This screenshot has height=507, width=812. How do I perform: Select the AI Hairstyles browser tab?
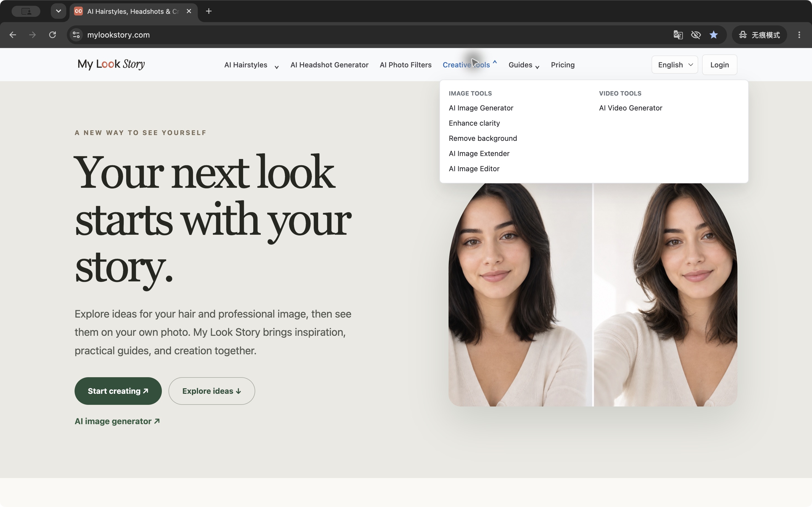(x=134, y=11)
